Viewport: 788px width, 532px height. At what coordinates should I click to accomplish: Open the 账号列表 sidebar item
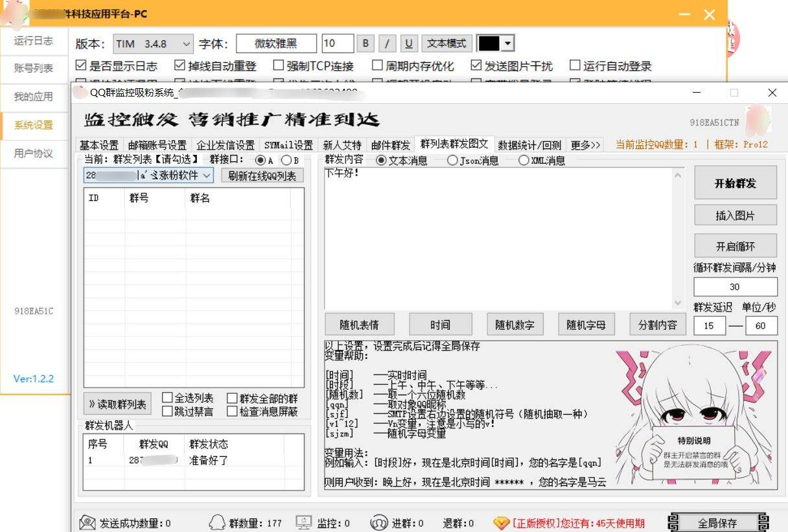click(34, 68)
